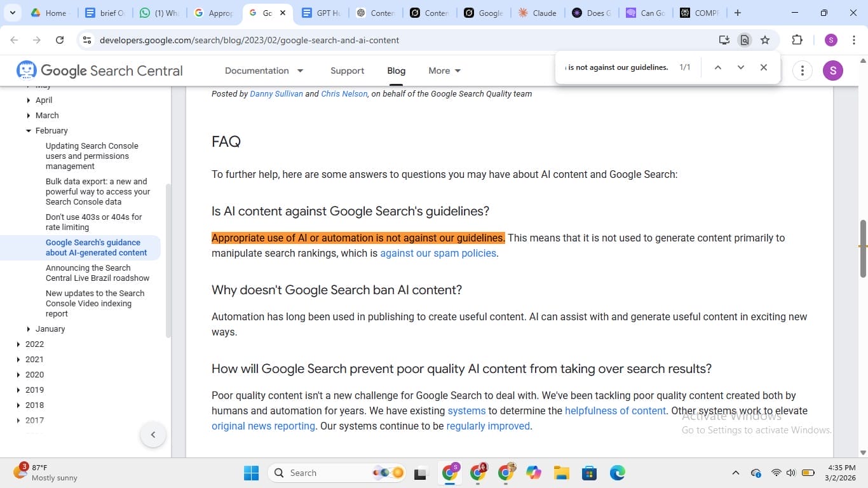The width and height of the screenshot is (868, 488).
Task: Launch Microsoft Edge from the taskbar
Action: click(616, 472)
